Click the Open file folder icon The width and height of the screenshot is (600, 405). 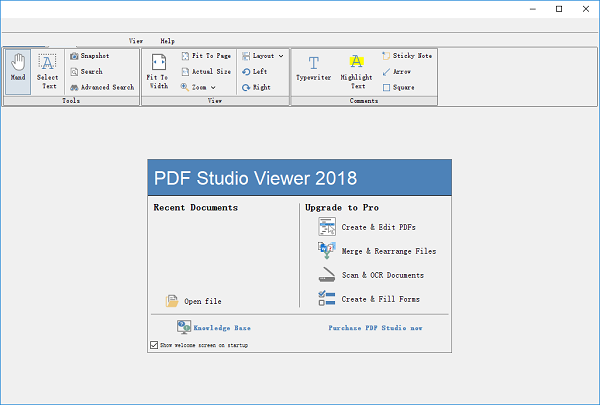172,301
